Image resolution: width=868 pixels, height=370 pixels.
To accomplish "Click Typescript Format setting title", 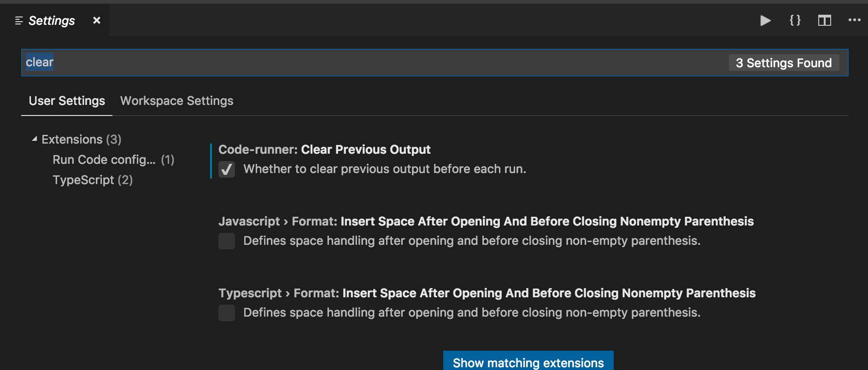I will point(487,293).
